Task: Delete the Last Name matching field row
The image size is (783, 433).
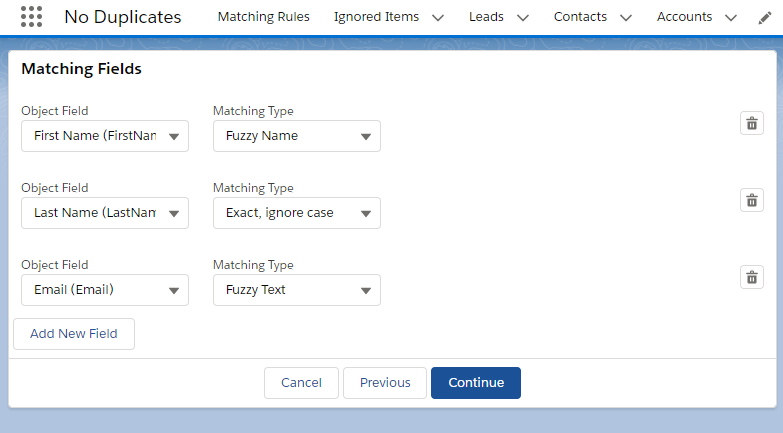Action: 751,200
